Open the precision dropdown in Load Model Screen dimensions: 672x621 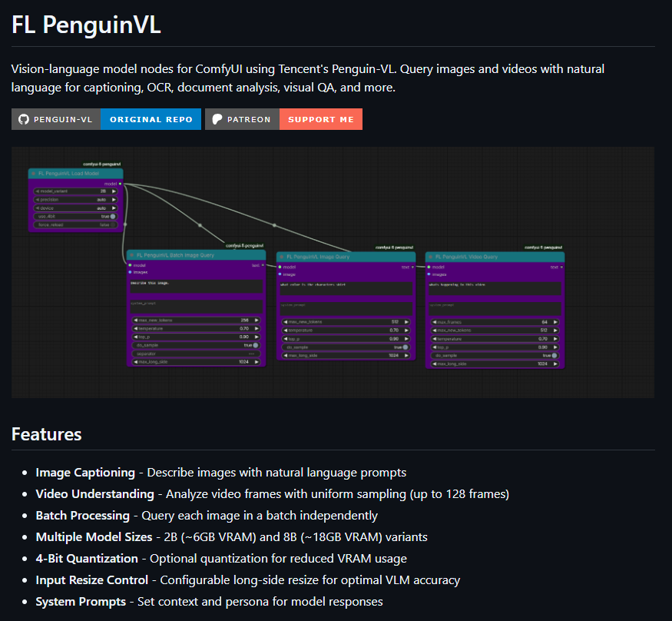76,199
